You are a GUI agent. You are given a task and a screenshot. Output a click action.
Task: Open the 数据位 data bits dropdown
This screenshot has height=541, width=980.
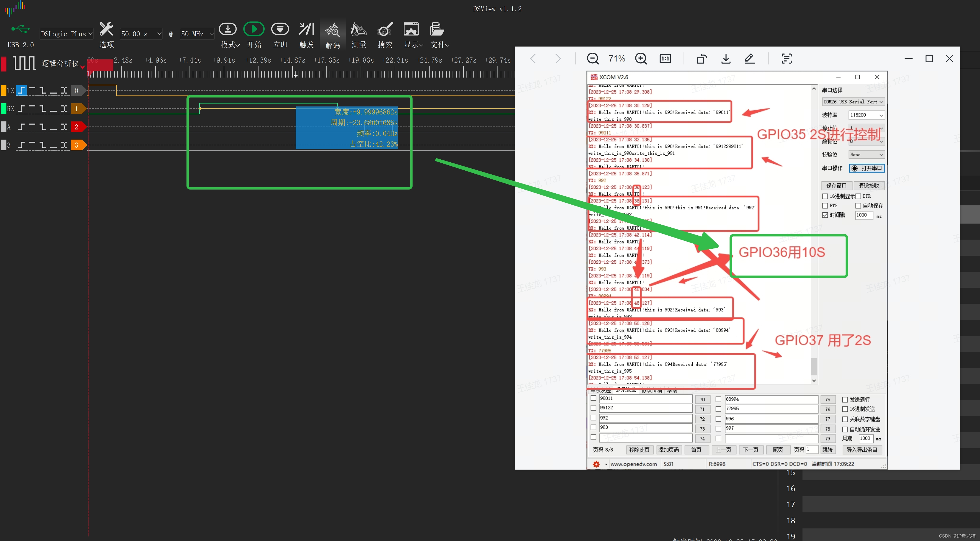[x=866, y=141]
